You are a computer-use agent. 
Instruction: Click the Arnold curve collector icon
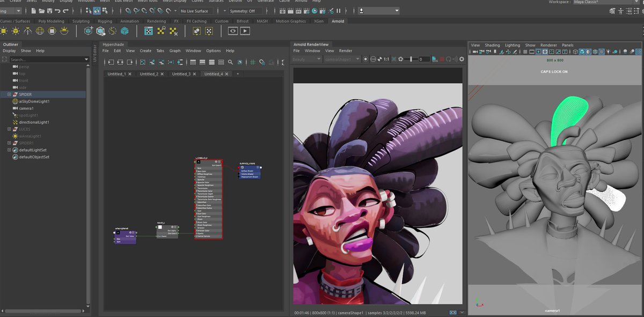click(113, 31)
